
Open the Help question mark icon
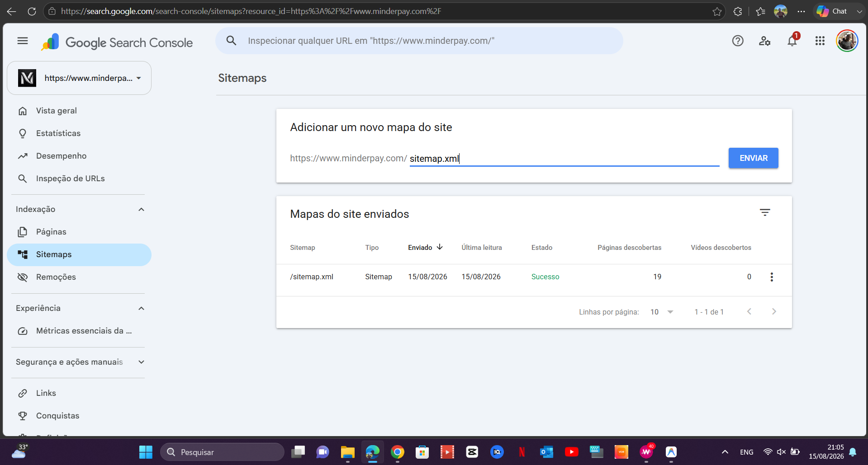pyautogui.click(x=738, y=41)
